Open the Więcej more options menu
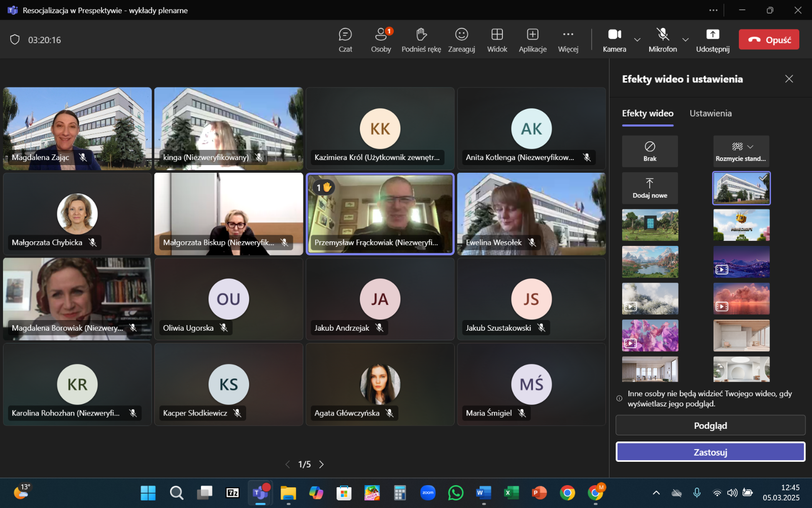The image size is (812, 508). (x=568, y=40)
